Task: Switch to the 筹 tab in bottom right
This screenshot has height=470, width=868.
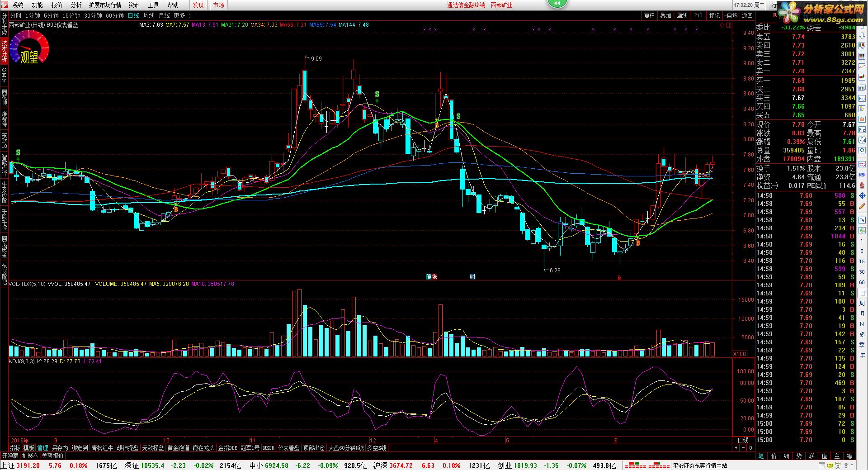Action: tap(849, 456)
